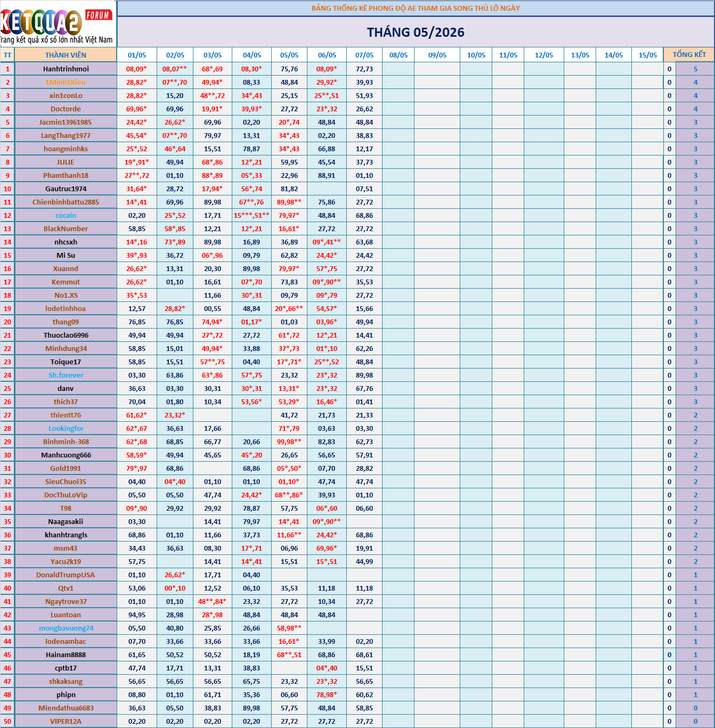Screen dimensions: 715x728
Task: Select the 14/05 date column header
Action: click(614, 55)
